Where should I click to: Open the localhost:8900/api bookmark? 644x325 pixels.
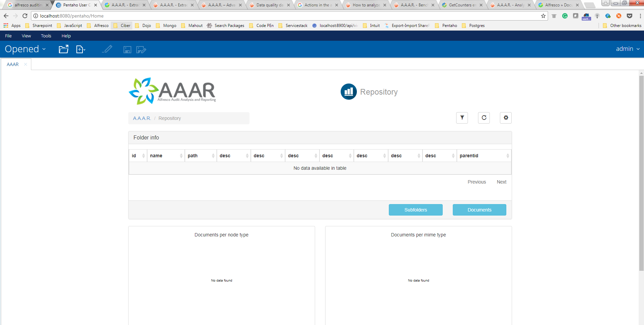point(335,26)
